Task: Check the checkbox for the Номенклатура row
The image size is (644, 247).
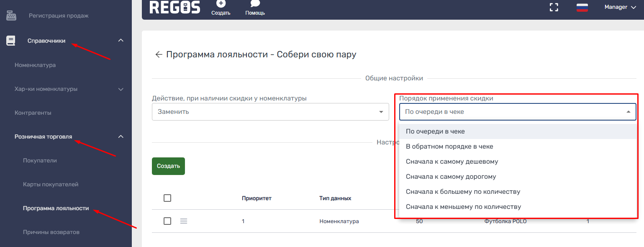Action: coord(167,221)
